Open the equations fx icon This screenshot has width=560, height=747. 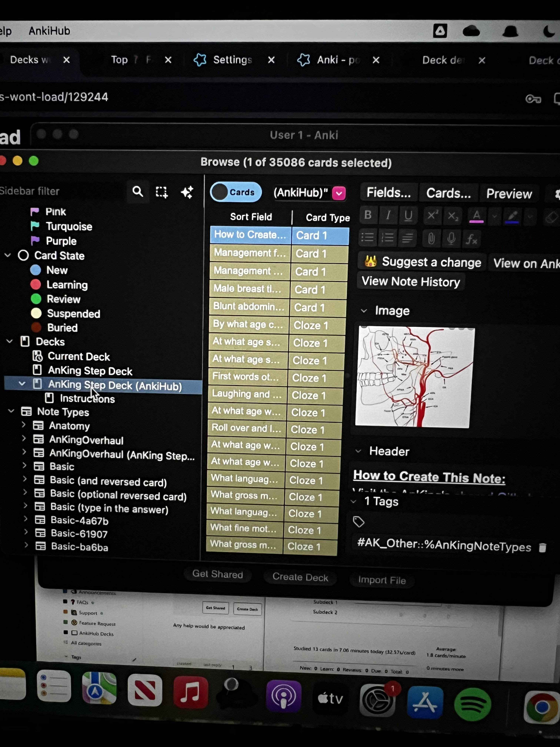tap(471, 239)
